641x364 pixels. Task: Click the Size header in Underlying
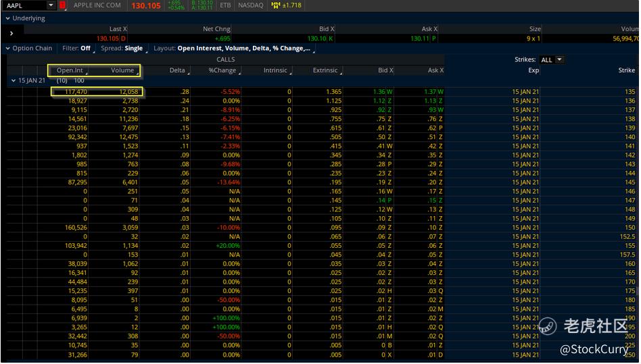535,29
